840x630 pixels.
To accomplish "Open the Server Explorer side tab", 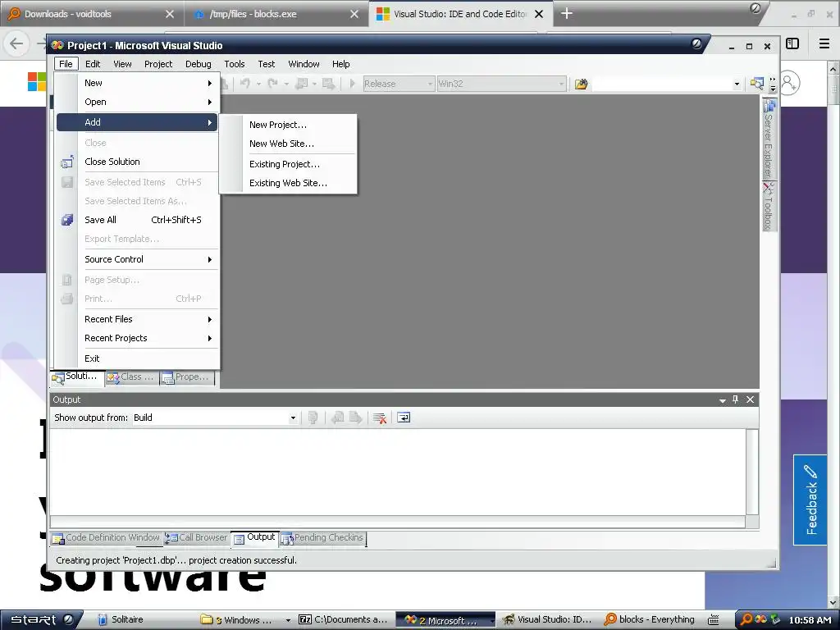I will 769,139.
